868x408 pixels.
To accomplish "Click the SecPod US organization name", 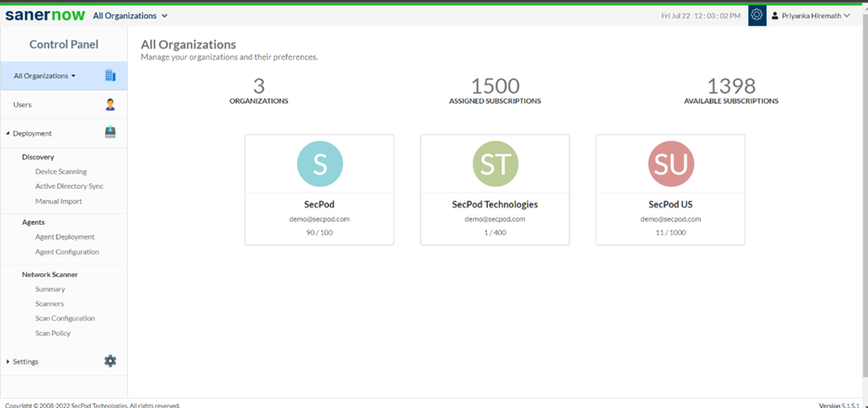I will (x=670, y=204).
